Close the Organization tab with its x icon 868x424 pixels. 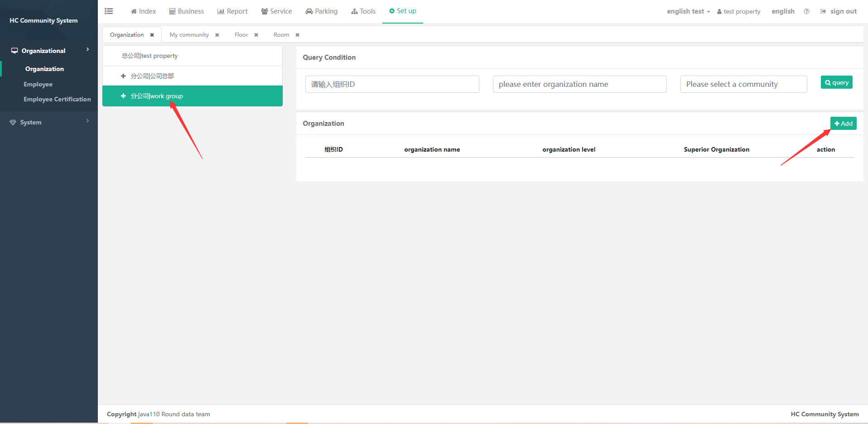point(152,35)
